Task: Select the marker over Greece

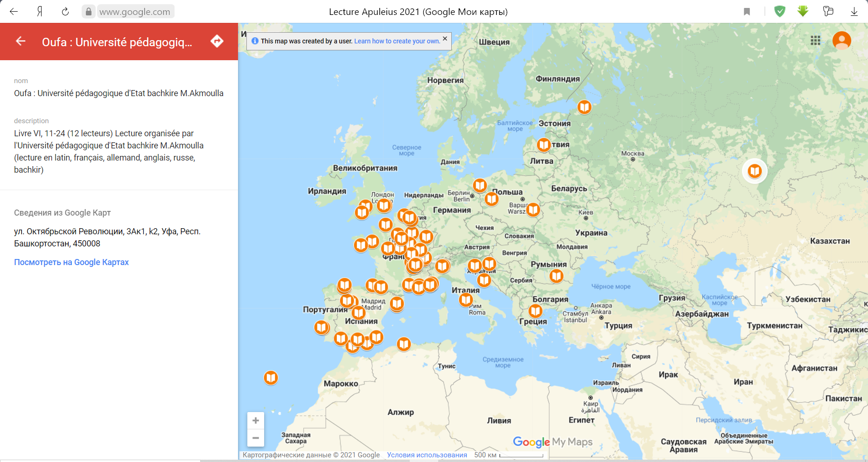Action: (535, 311)
